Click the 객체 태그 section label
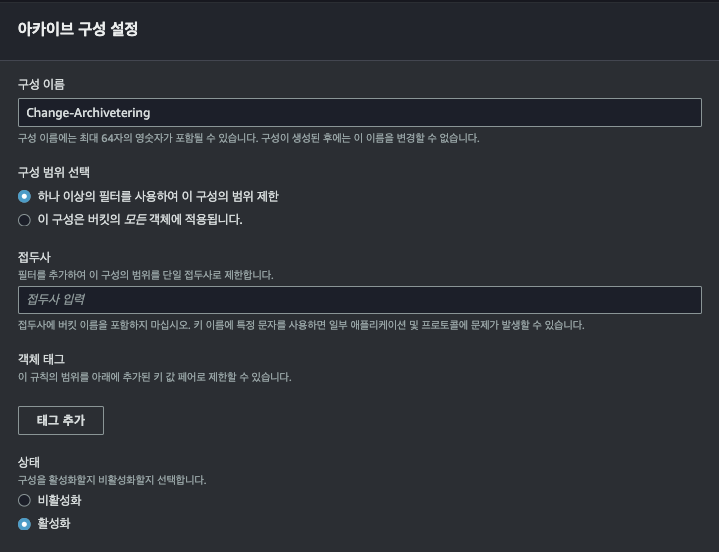 pyautogui.click(x=41, y=358)
